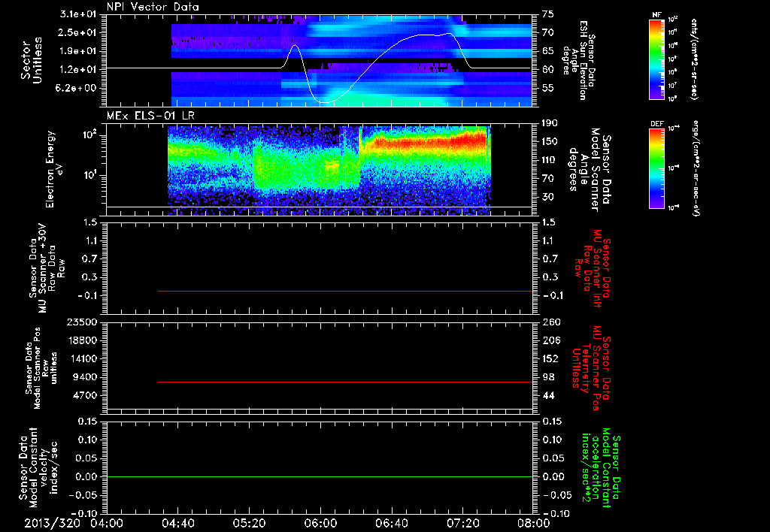Click the 'DEF' label above the color bar

pyautogui.click(x=656, y=124)
